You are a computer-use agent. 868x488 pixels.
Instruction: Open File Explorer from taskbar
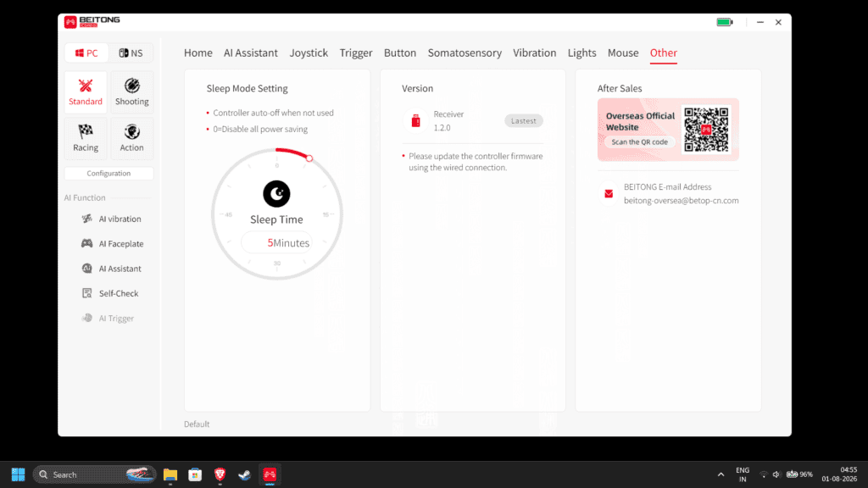click(x=170, y=474)
